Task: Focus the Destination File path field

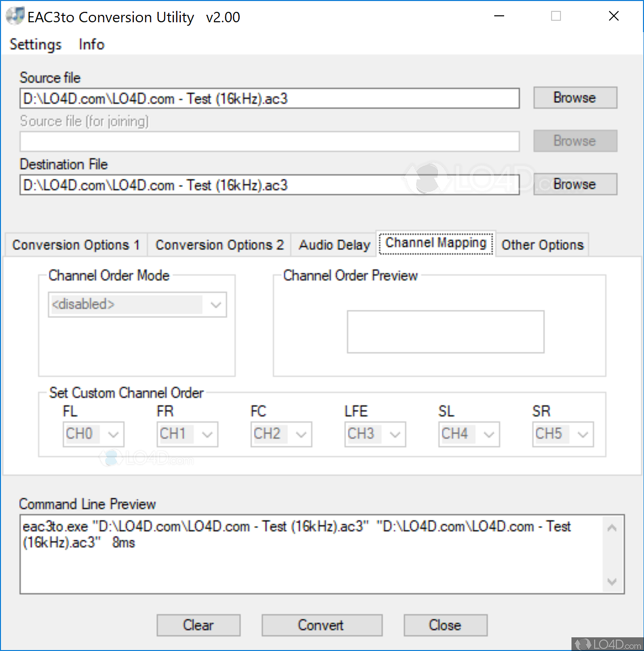Action: point(269,185)
